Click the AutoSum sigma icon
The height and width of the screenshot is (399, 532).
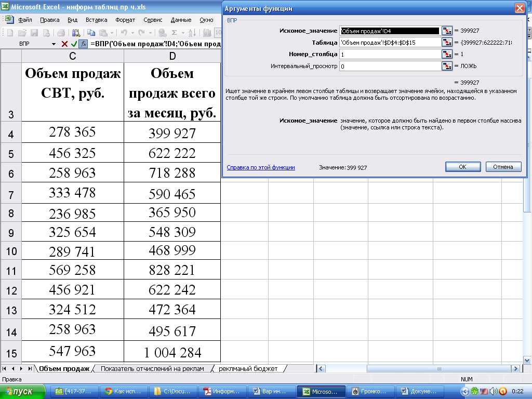(x=175, y=33)
